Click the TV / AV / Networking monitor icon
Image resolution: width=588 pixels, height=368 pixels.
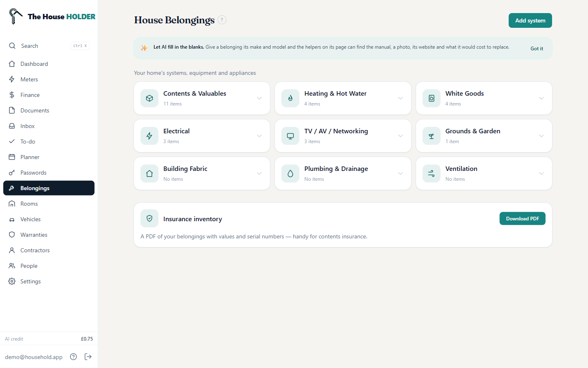(x=290, y=136)
